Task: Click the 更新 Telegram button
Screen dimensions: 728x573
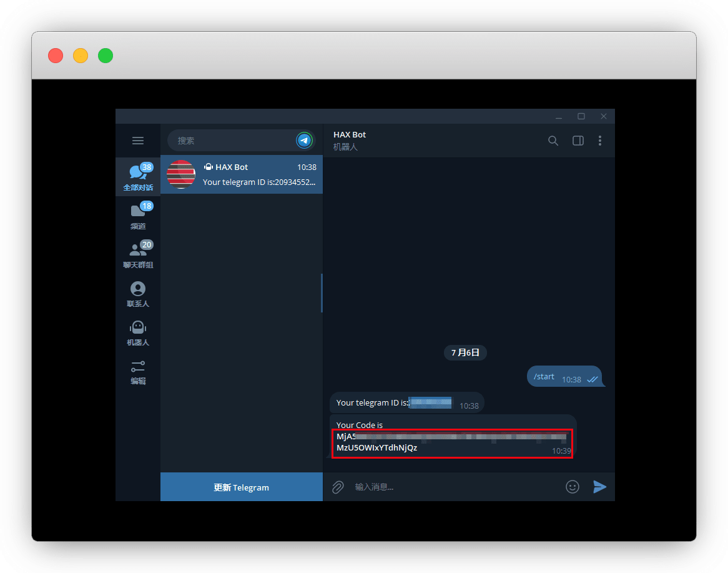Action: point(241,487)
